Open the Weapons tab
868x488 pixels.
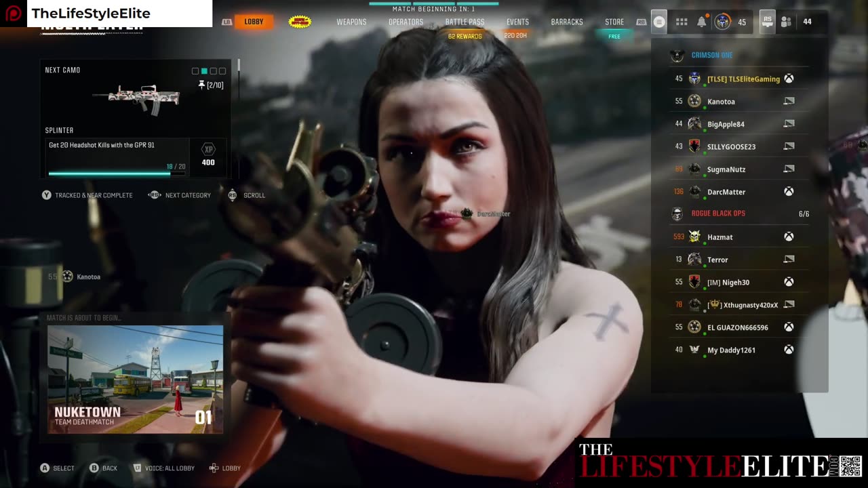click(x=351, y=22)
